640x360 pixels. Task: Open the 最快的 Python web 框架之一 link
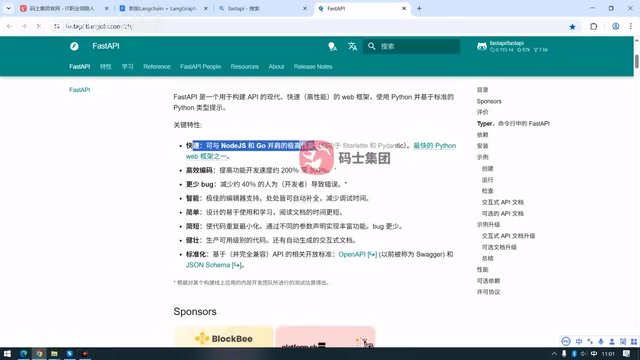(x=435, y=146)
